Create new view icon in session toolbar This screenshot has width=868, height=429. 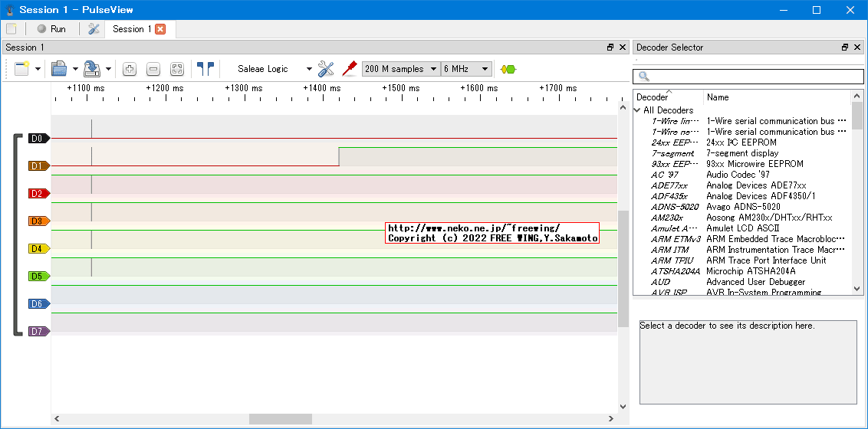click(x=21, y=69)
